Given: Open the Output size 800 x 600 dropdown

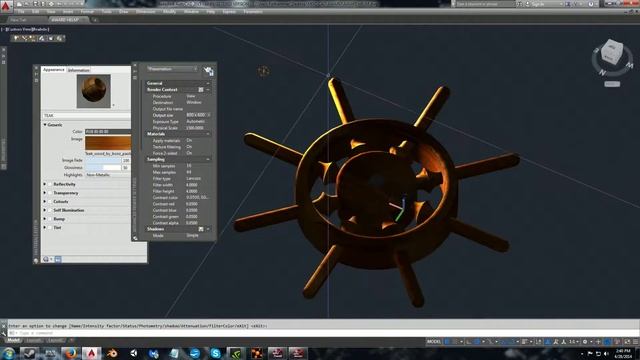Looking at the screenshot, I should click(x=198, y=115).
